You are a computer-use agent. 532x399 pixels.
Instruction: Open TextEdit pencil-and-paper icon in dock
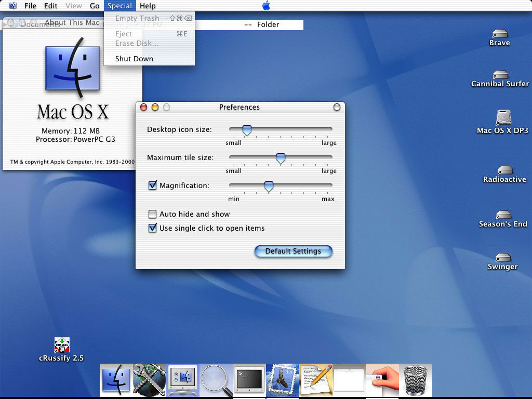point(315,380)
